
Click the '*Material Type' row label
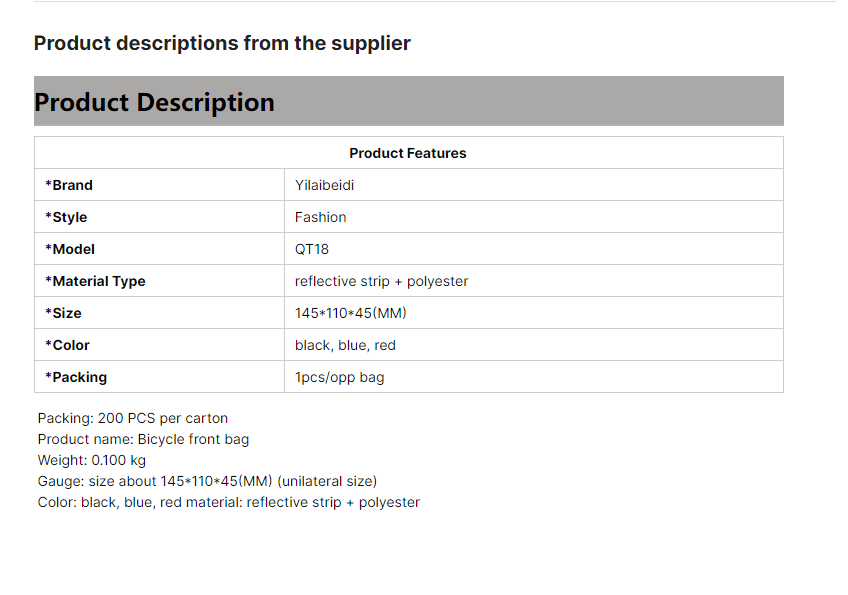(95, 281)
